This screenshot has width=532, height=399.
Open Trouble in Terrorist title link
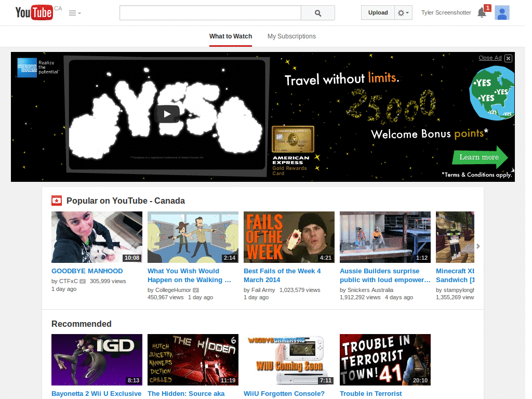click(371, 394)
